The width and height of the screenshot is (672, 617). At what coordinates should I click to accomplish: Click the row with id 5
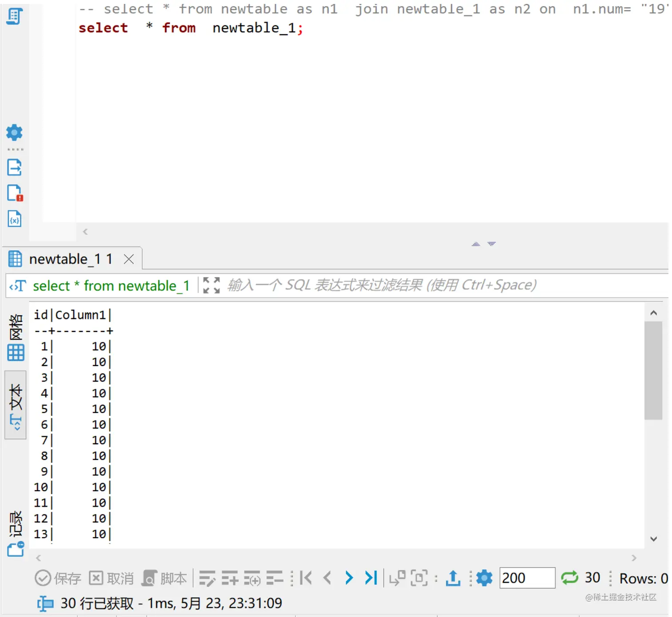[73, 409]
